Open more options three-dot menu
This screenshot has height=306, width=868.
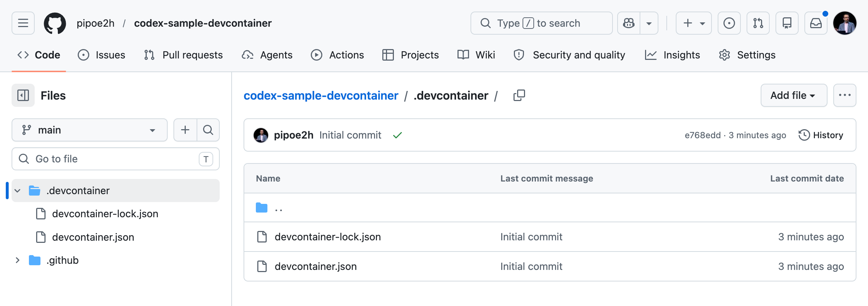click(x=845, y=95)
